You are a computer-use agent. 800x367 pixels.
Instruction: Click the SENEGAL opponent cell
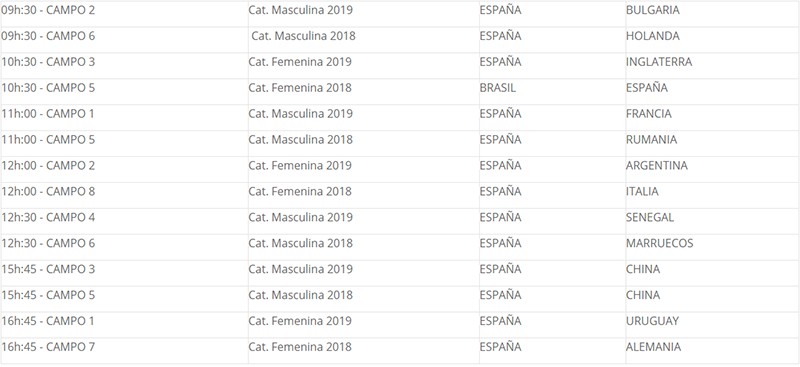click(x=712, y=218)
